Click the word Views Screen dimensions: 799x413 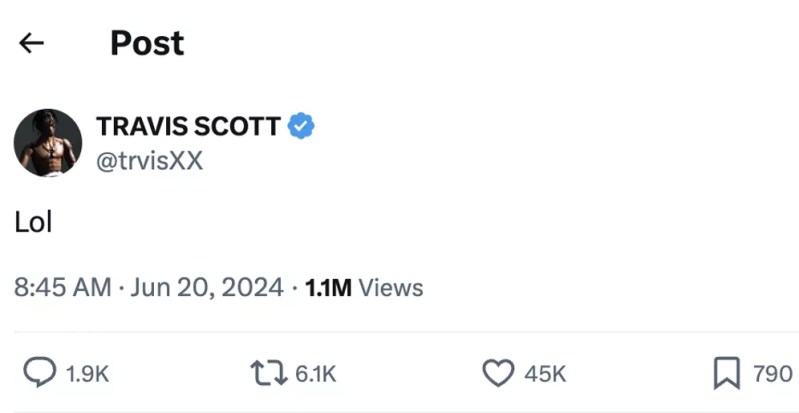[391, 288]
